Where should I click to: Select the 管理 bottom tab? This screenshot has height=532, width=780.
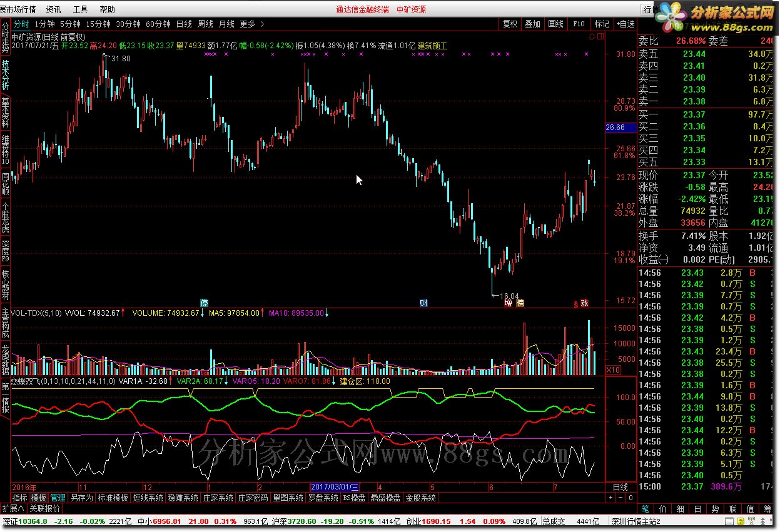[58, 498]
